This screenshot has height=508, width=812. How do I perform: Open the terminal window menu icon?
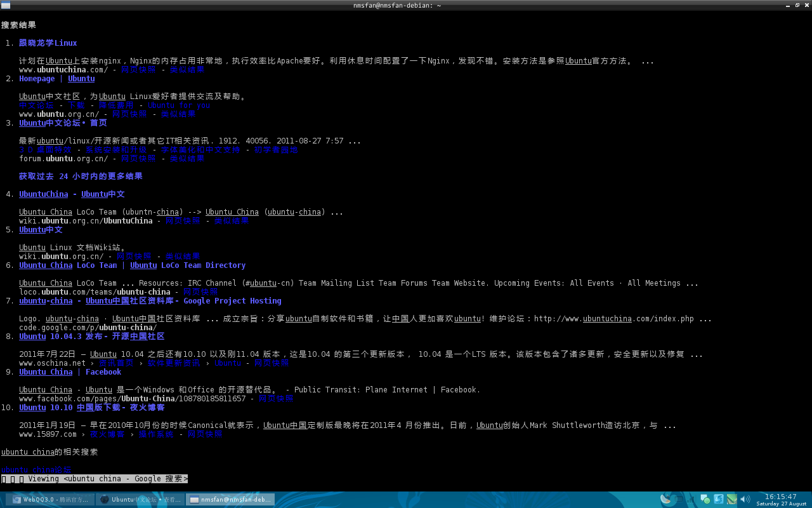pyautogui.click(x=6, y=5)
